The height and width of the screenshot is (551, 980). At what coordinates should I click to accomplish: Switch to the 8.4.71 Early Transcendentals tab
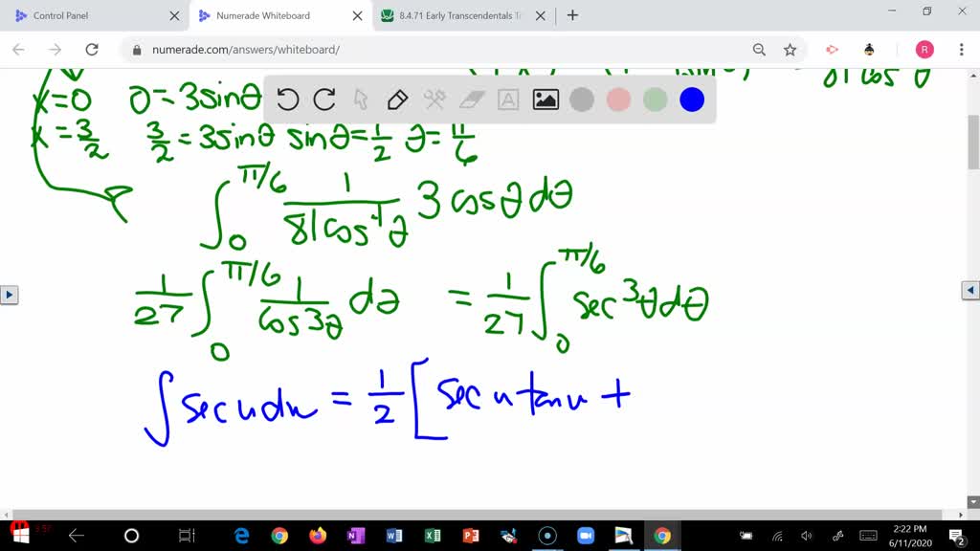pos(462,15)
